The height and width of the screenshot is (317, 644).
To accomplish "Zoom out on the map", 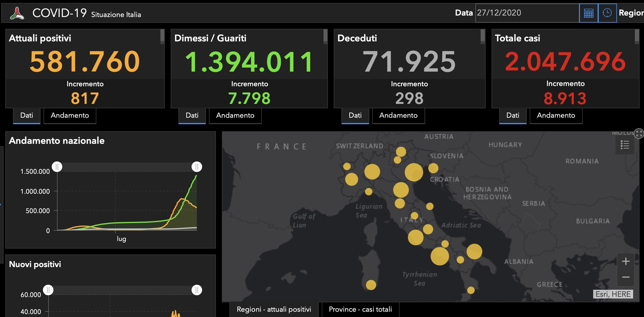I will coord(626,277).
